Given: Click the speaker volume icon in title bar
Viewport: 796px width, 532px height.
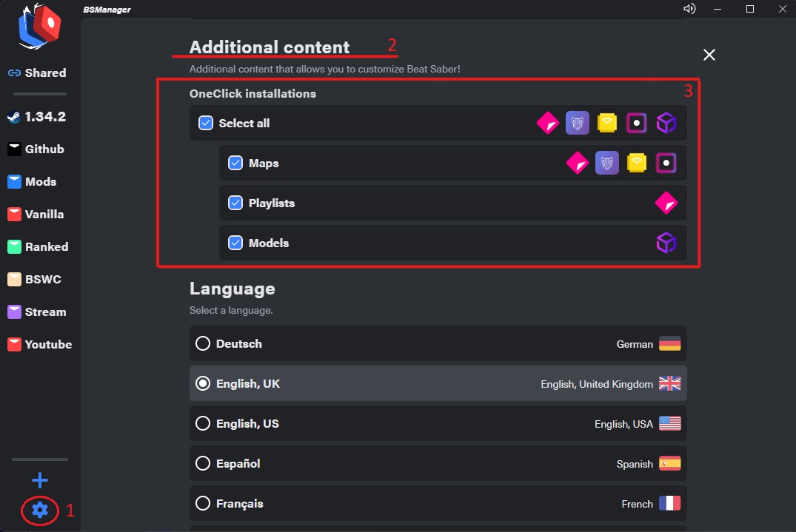Looking at the screenshot, I should click(x=689, y=9).
